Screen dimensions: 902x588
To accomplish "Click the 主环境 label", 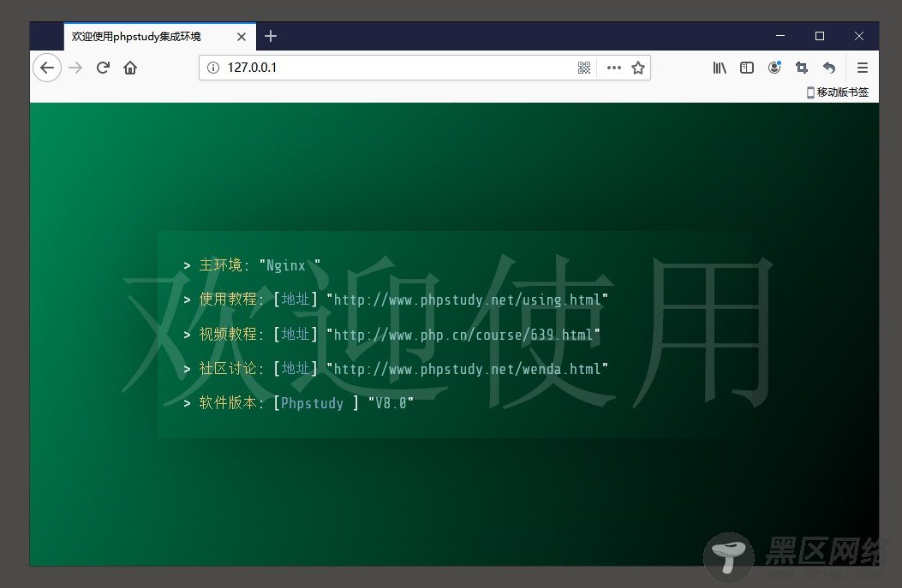I will (x=221, y=265).
